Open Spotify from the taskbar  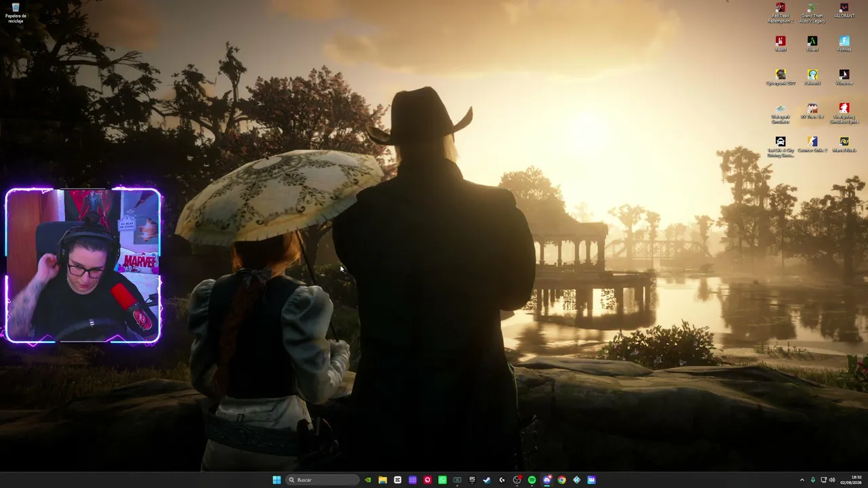pyautogui.click(x=532, y=480)
